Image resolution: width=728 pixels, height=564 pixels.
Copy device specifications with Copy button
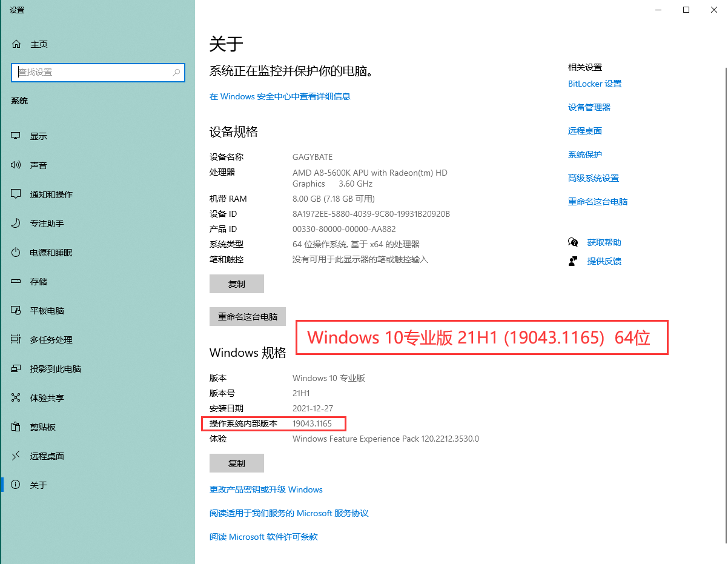[236, 284]
